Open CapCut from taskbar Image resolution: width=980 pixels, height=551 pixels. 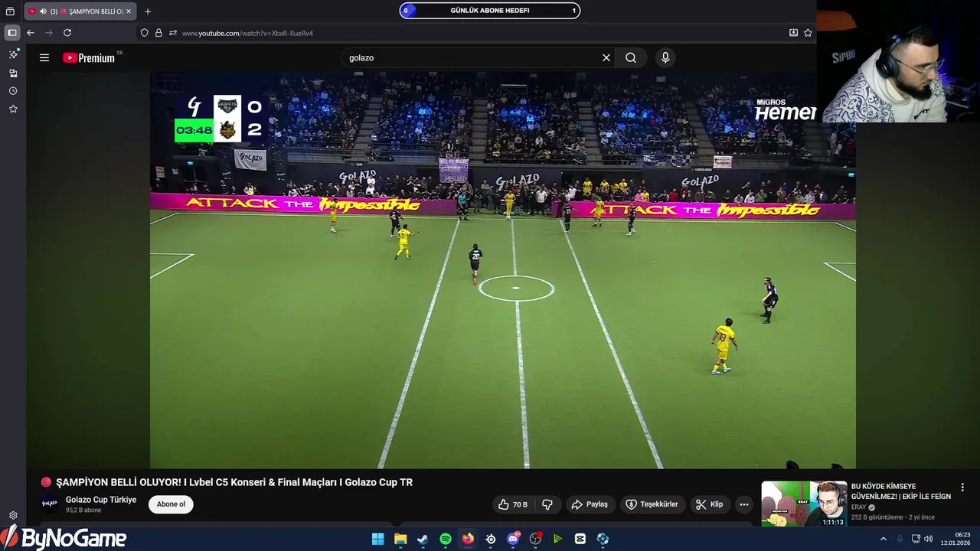[x=580, y=539]
